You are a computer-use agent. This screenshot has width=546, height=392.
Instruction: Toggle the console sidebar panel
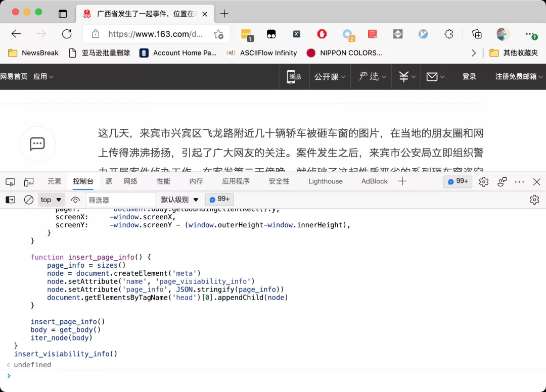coord(11,200)
